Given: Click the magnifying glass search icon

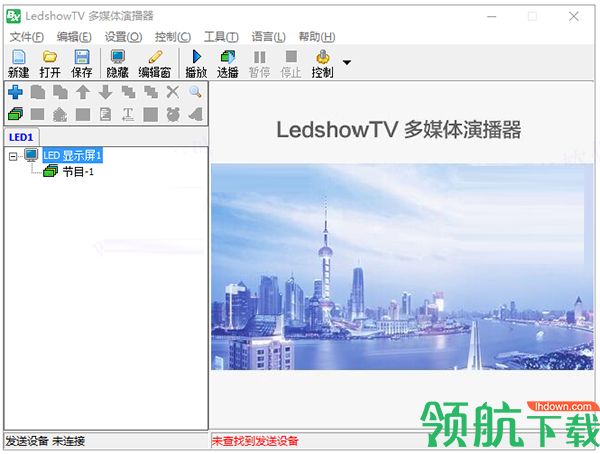Looking at the screenshot, I should 196,92.
